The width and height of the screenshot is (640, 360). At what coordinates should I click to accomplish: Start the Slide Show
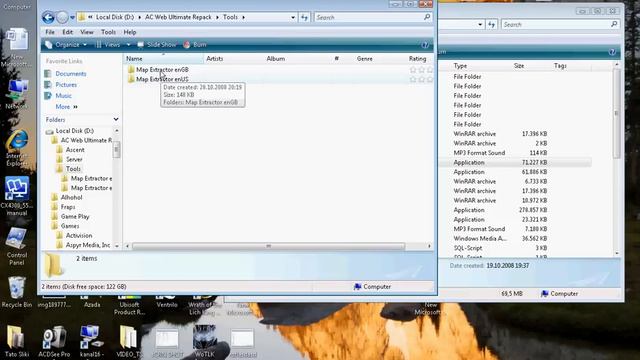coord(157,44)
